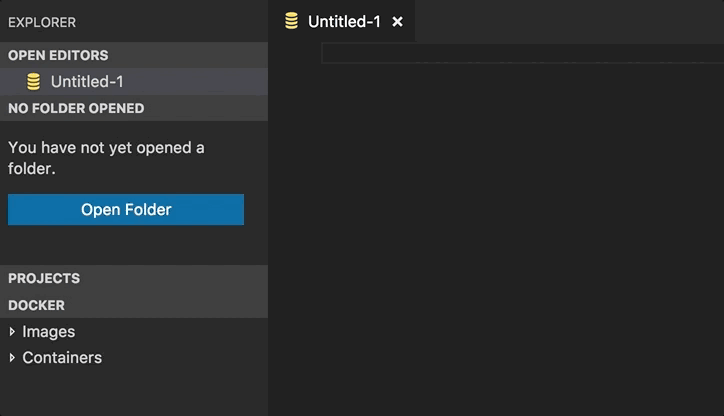
Task: Expand the Images node arrow in Docker
Action: (x=12, y=332)
